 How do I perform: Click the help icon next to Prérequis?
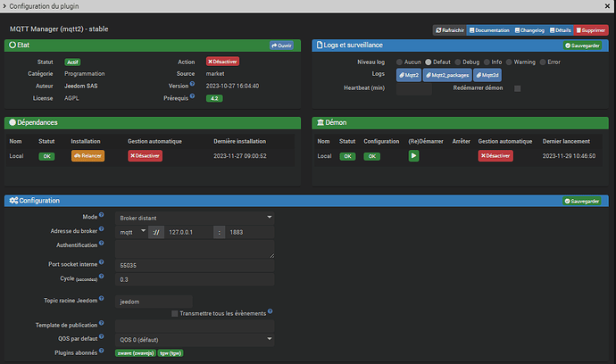192,95
